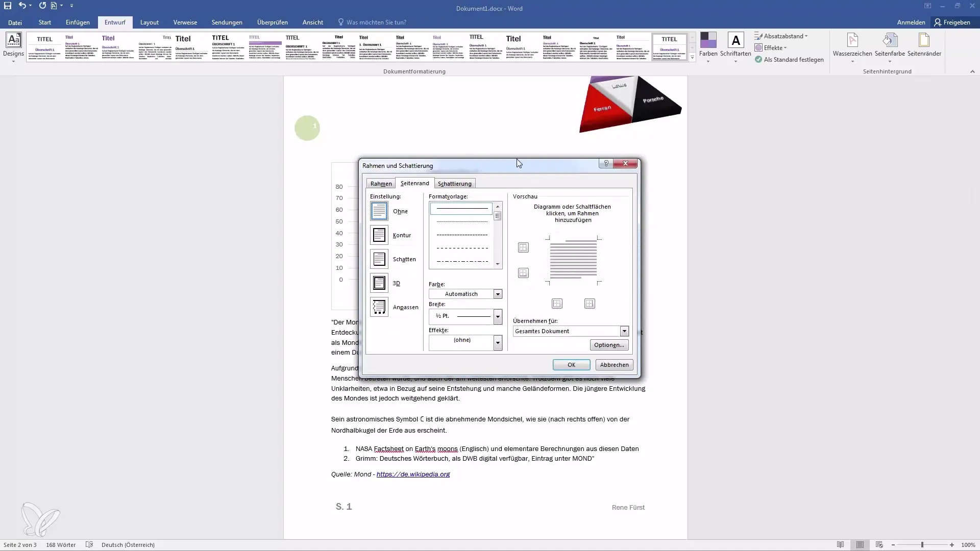Image resolution: width=980 pixels, height=551 pixels.
Task: Click the Seitenränder page borders icon
Action: coord(924,40)
